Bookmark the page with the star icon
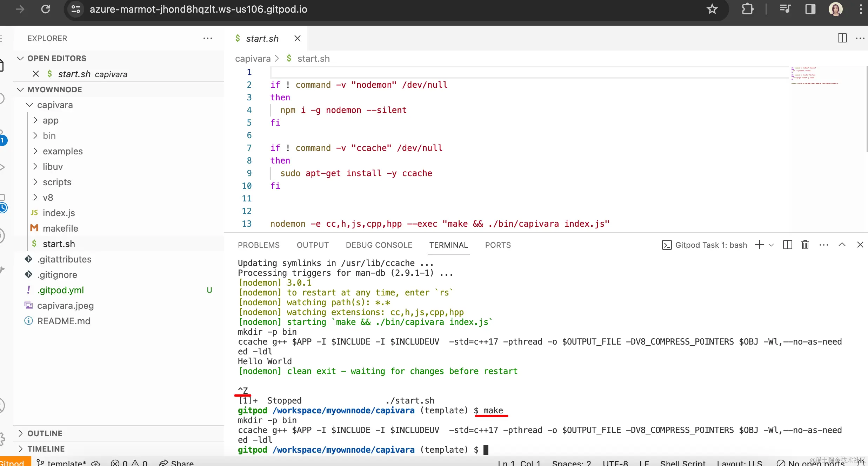The height and width of the screenshot is (466, 868). (x=713, y=9)
